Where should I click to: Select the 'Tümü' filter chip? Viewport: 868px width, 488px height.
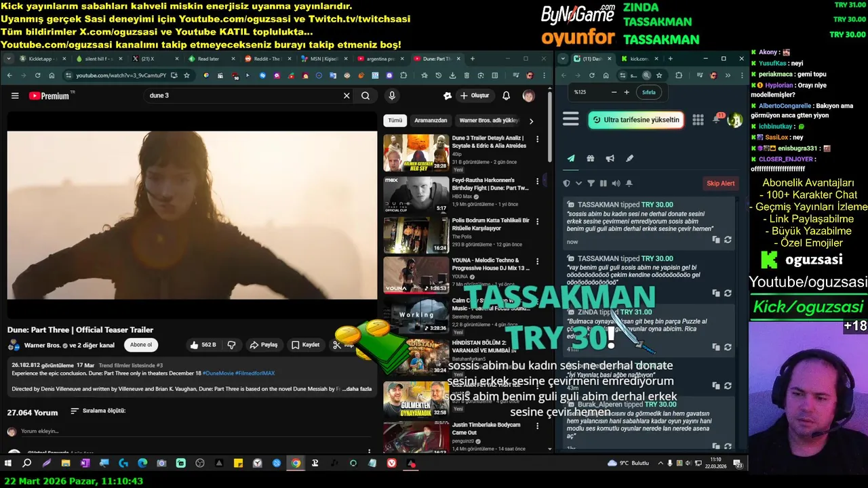pos(395,121)
